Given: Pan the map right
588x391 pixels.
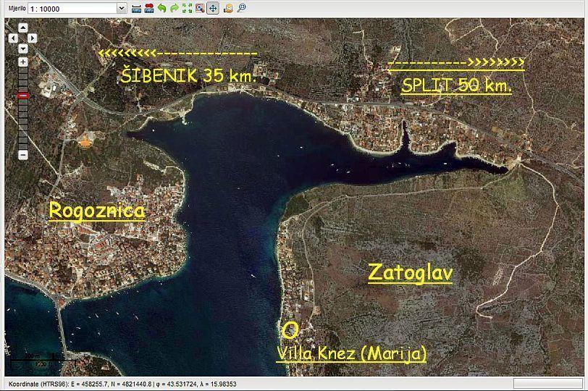Looking at the screenshot, I should [33, 38].
